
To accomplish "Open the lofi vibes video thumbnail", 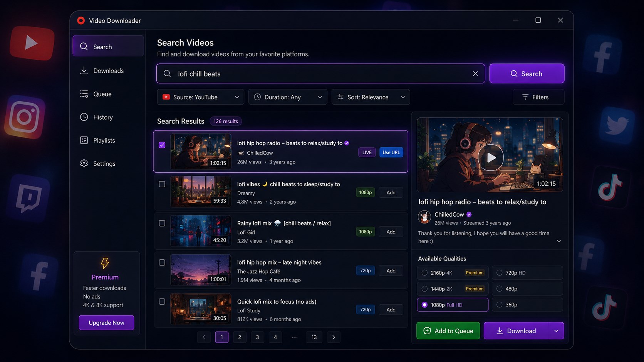I will [201, 192].
